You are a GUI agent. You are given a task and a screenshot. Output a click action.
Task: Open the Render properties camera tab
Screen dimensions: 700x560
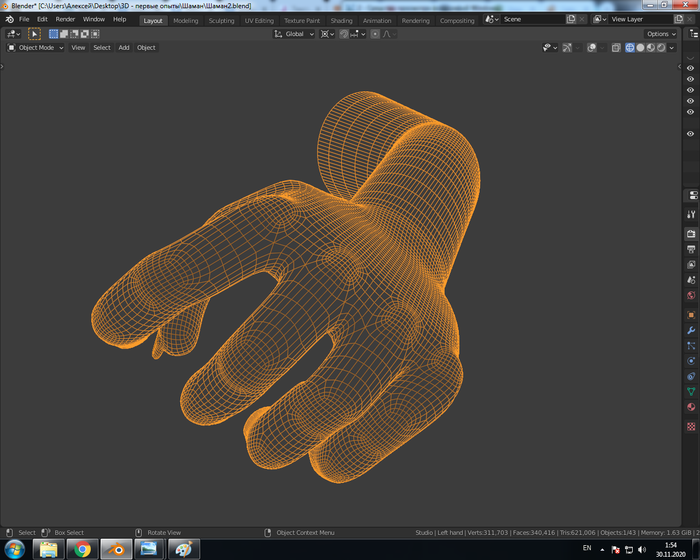click(x=691, y=233)
